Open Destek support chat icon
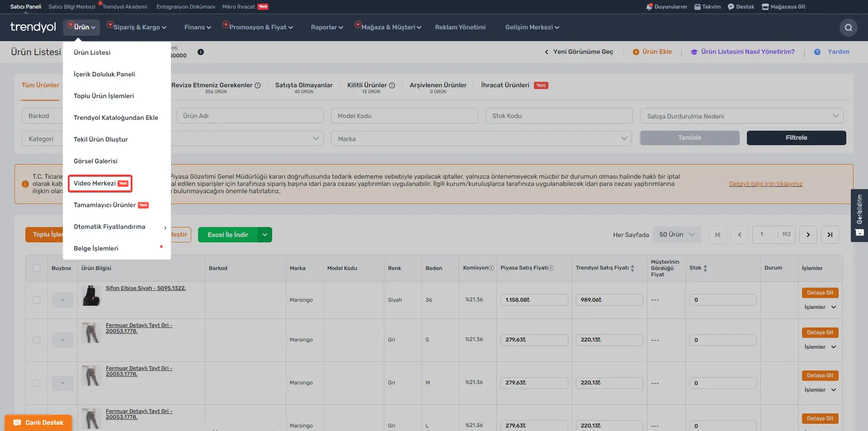 click(x=731, y=7)
